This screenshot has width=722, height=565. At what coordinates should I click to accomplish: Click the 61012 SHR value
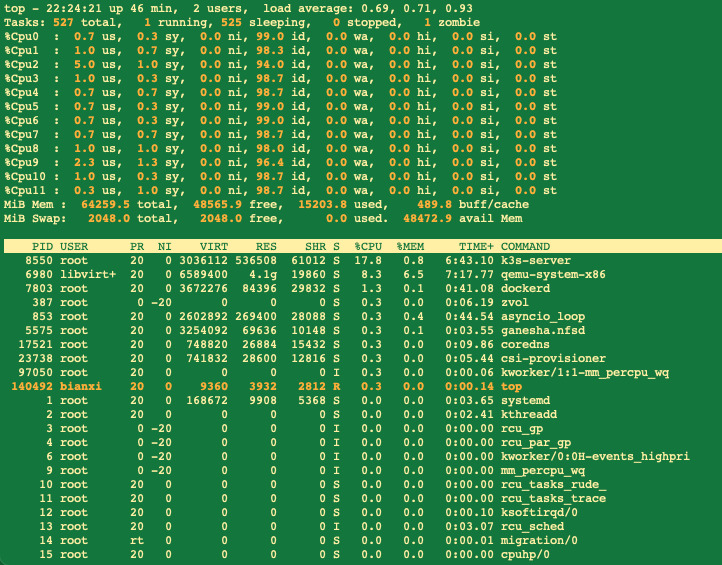click(x=309, y=261)
